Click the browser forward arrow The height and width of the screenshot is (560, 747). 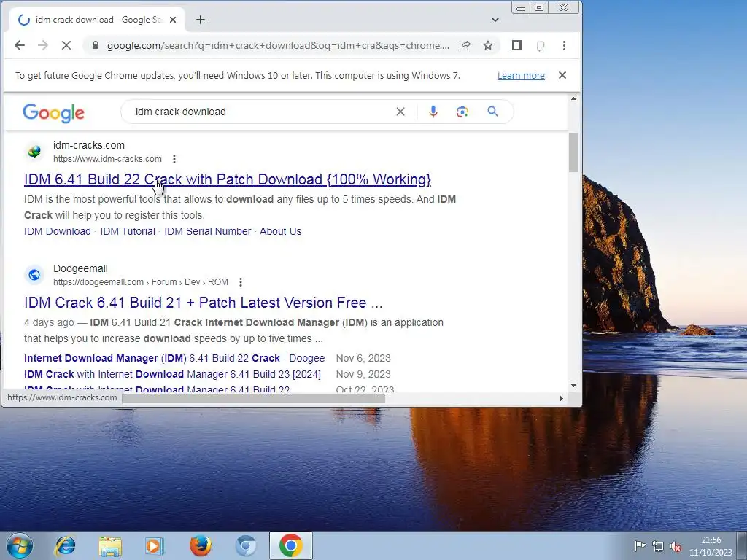pyautogui.click(x=43, y=45)
